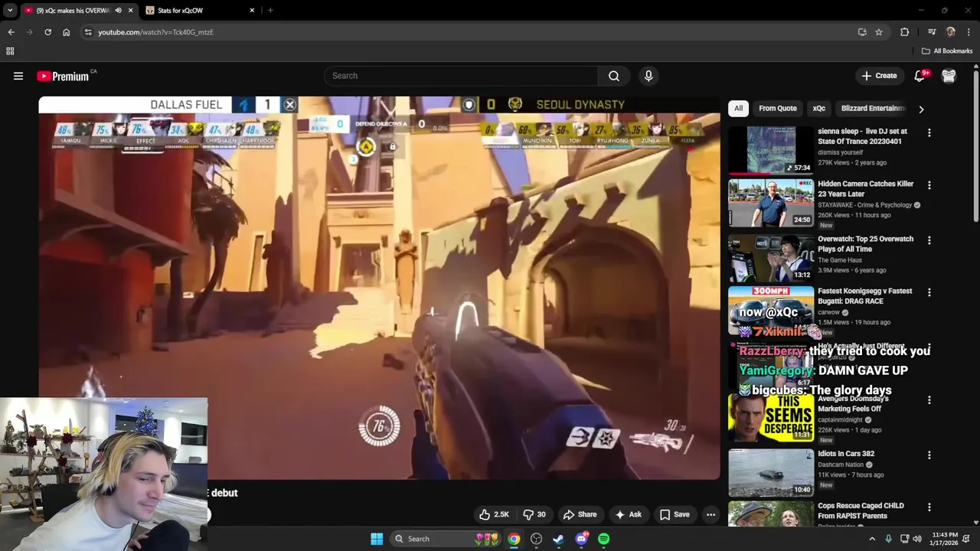Go back in browser history
980x551 pixels.
click(x=11, y=32)
